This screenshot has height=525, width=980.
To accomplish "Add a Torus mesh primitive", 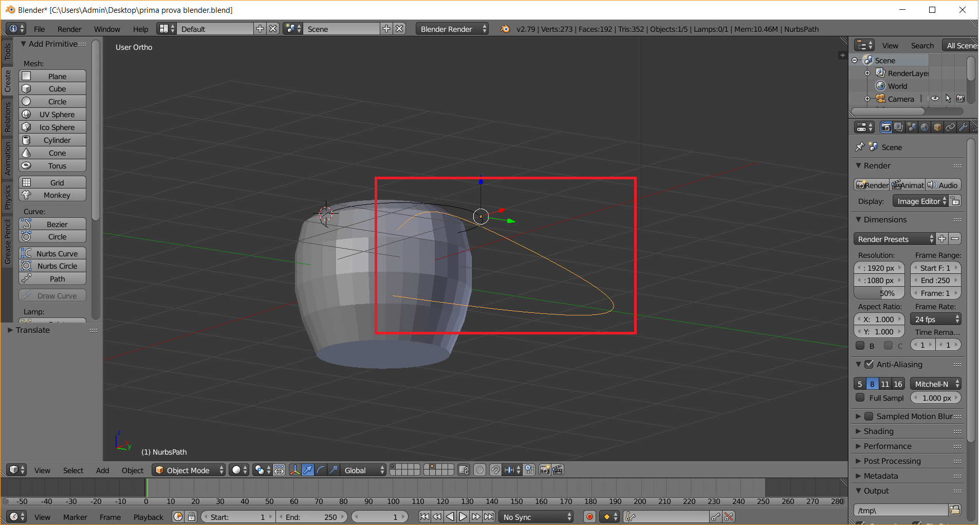I will click(x=52, y=166).
